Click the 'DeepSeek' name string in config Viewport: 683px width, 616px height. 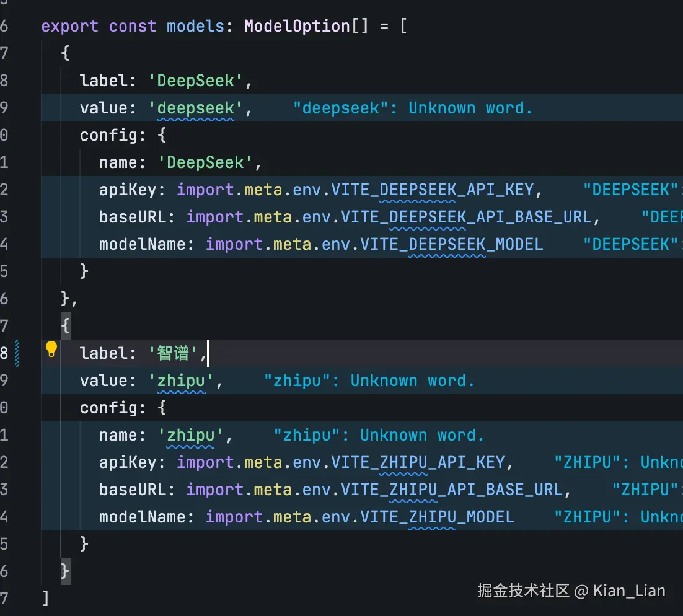tap(205, 162)
